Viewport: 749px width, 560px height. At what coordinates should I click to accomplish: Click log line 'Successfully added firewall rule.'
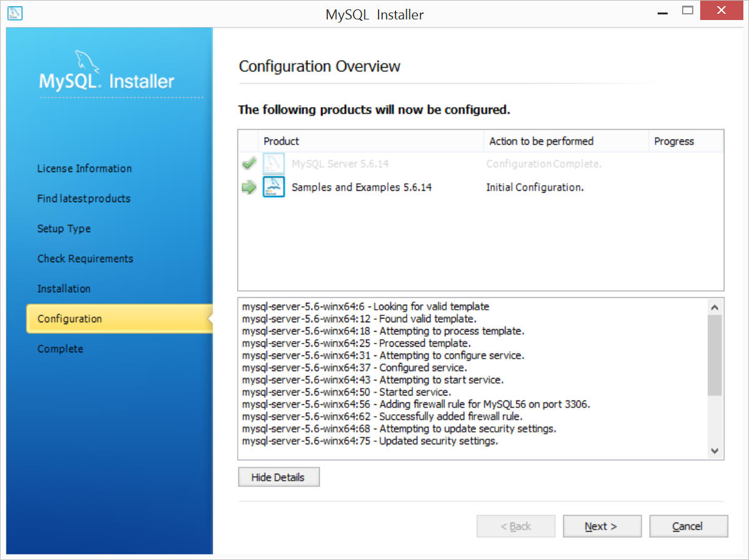pyautogui.click(x=382, y=416)
